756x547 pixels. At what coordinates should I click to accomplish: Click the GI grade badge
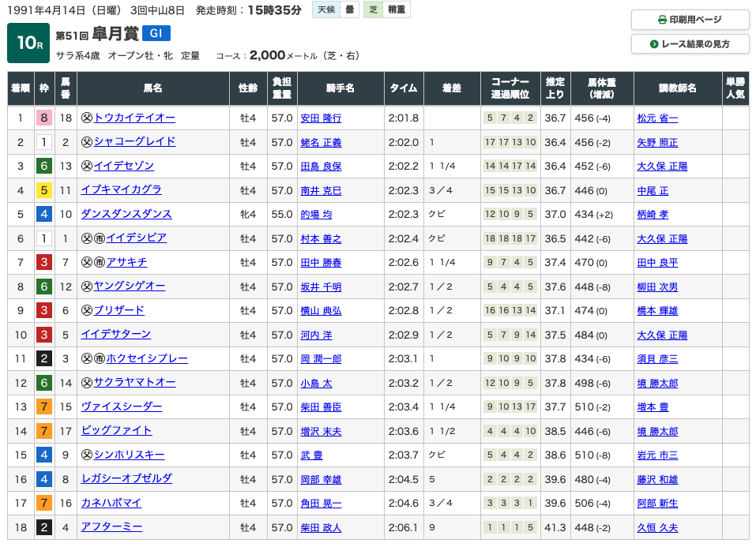click(156, 33)
